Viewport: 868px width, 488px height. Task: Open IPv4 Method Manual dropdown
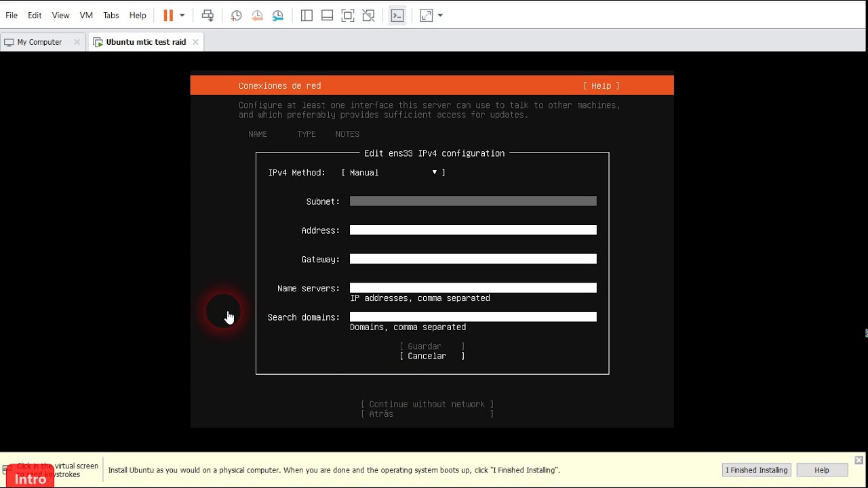pos(393,173)
